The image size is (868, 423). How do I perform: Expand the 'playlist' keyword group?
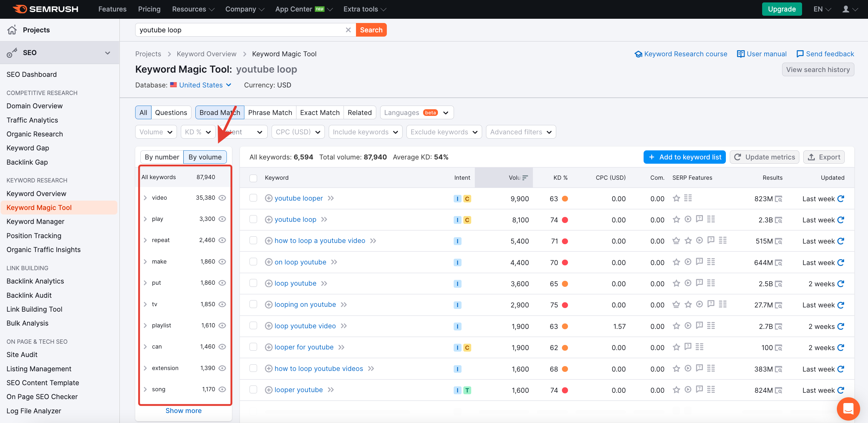pyautogui.click(x=145, y=326)
